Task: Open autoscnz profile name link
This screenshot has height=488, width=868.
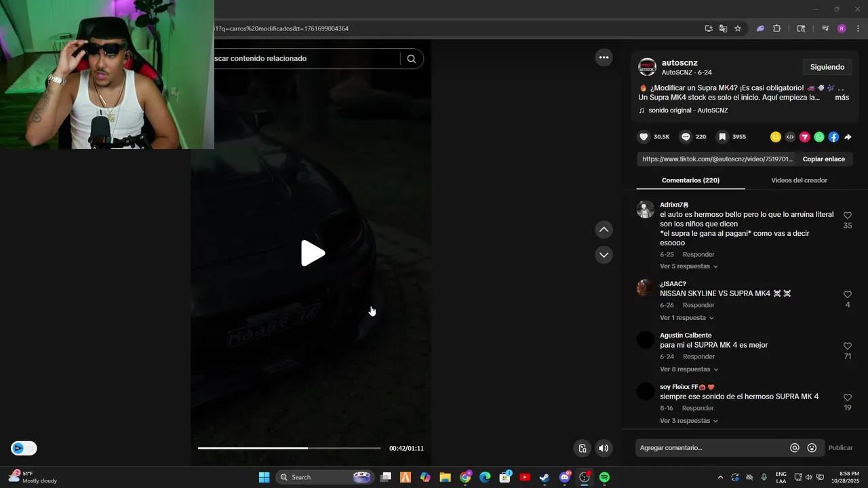Action: [679, 63]
